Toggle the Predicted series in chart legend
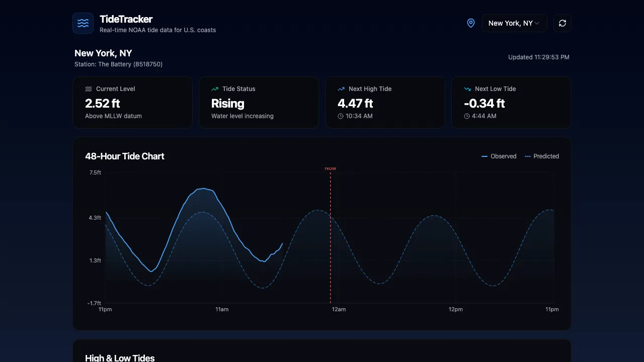 point(542,156)
